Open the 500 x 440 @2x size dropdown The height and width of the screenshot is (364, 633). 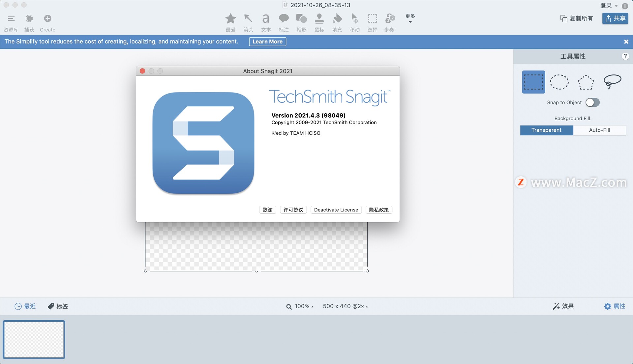[345, 306]
